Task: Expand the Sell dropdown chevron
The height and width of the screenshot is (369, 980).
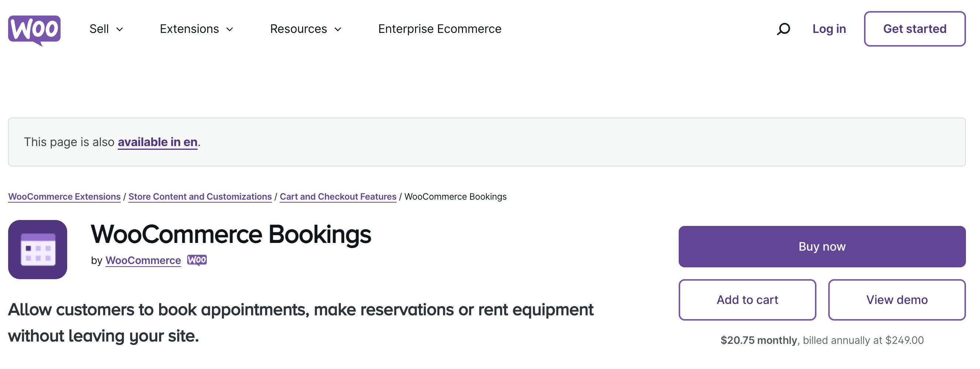Action: coord(120,29)
